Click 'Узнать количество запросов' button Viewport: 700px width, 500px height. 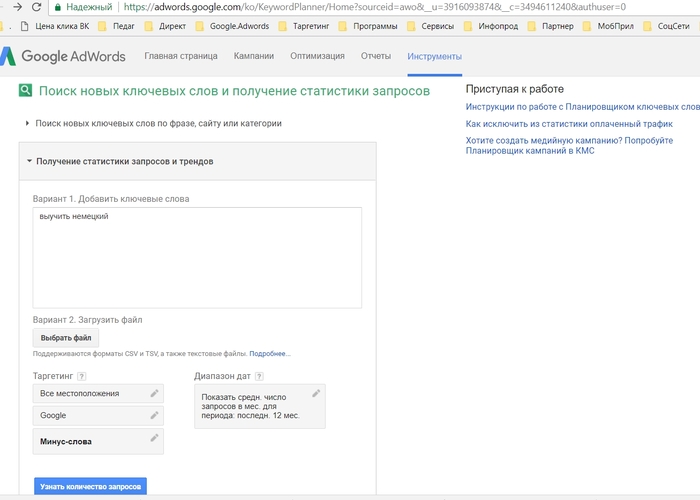coord(90,486)
